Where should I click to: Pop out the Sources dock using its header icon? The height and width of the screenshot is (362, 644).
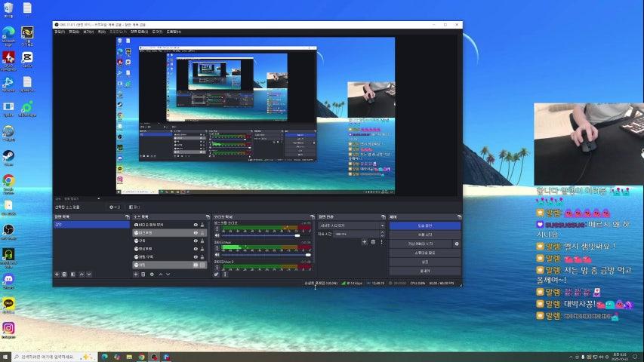pyautogui.click(x=207, y=216)
